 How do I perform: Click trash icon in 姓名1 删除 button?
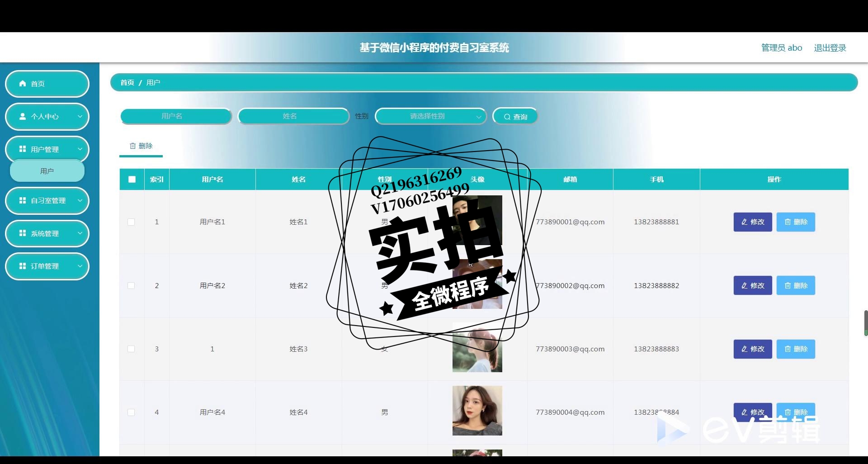788,222
